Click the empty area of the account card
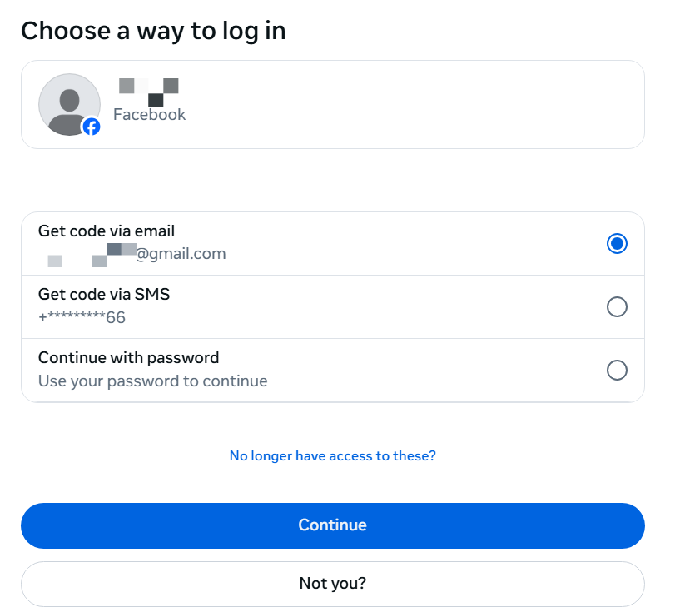The width and height of the screenshot is (700, 612). point(416,104)
